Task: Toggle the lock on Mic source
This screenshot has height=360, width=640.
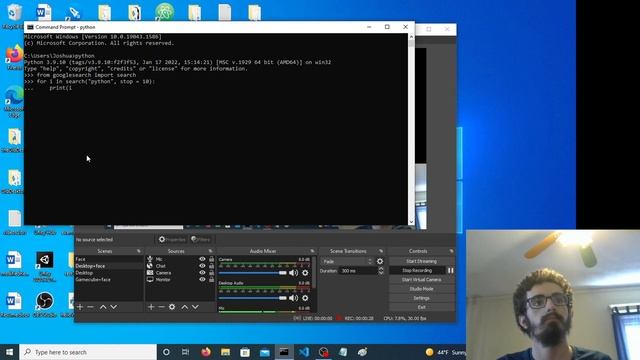Action: (x=211, y=259)
